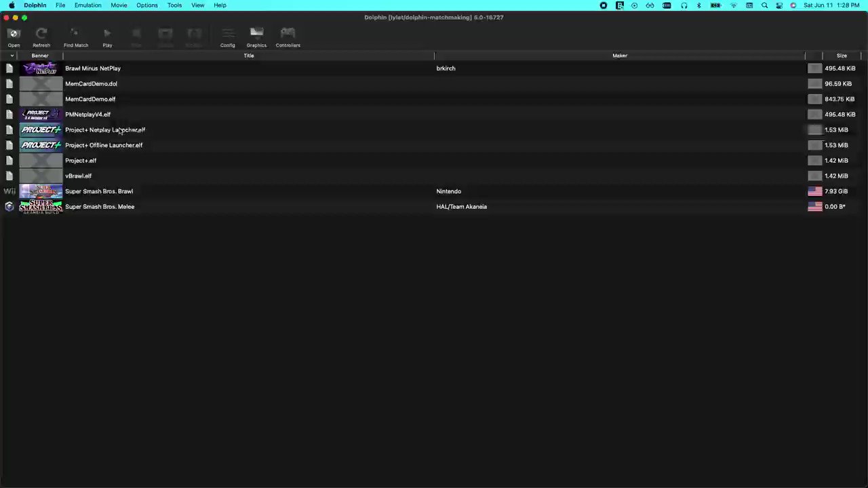Sort by the Size column header
Viewport: 868px width, 488px height.
(842, 56)
